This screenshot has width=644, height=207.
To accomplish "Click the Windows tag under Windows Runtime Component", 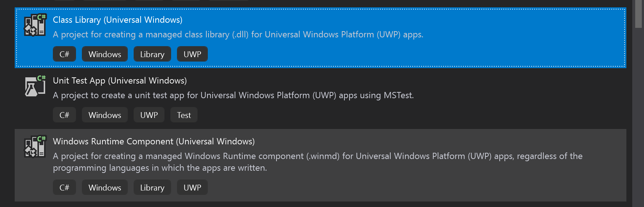I will pyautogui.click(x=105, y=188).
